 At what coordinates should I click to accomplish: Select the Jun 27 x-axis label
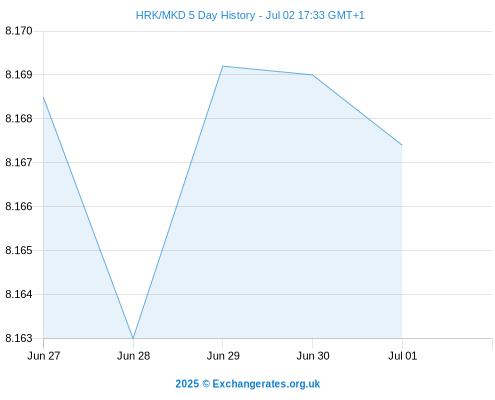44,356
